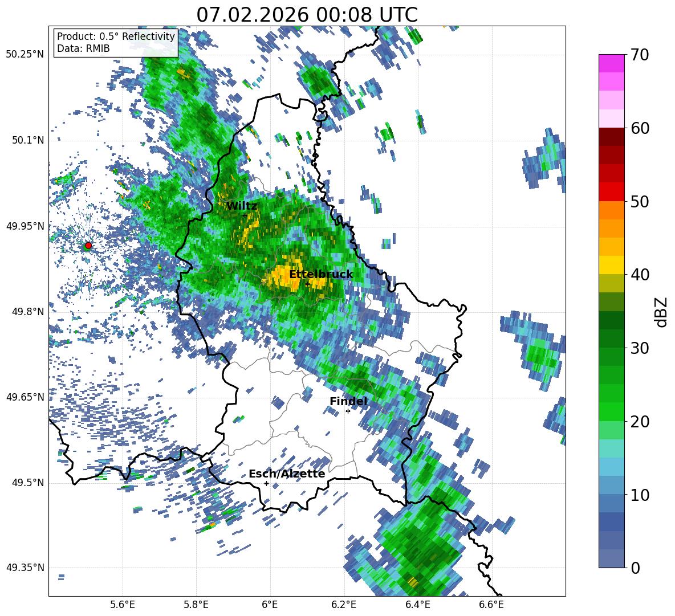Click 'Product: 0.5° Reflectivity' legend text
This screenshot has height=616, width=675.
116,36
